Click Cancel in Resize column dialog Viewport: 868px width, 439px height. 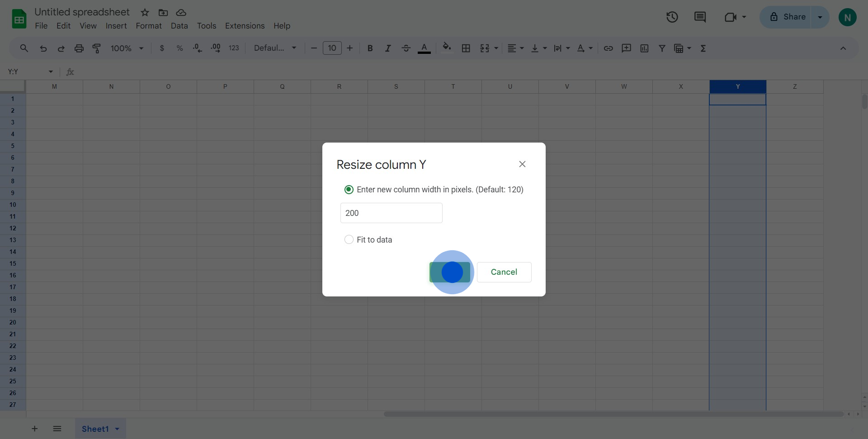tap(504, 272)
